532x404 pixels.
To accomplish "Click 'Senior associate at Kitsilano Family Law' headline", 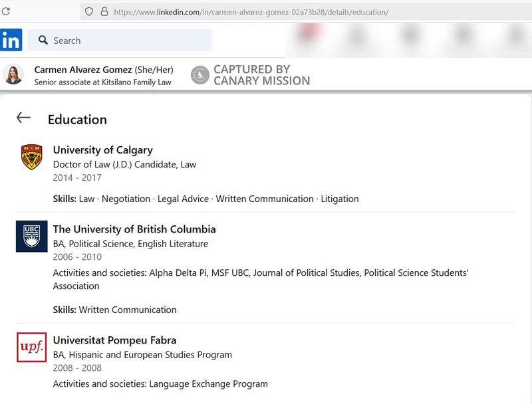I will point(103,82).
